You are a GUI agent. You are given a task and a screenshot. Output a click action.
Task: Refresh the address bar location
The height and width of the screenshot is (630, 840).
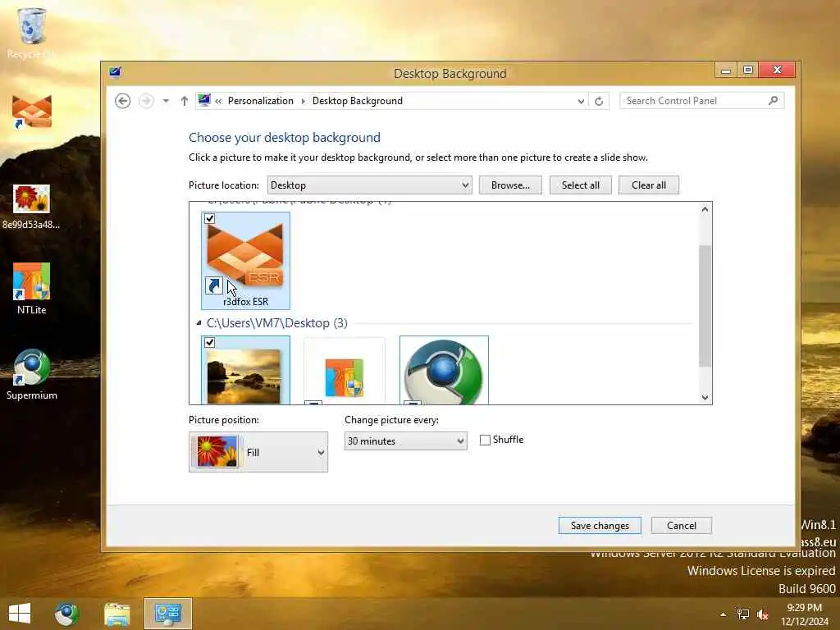coord(599,101)
